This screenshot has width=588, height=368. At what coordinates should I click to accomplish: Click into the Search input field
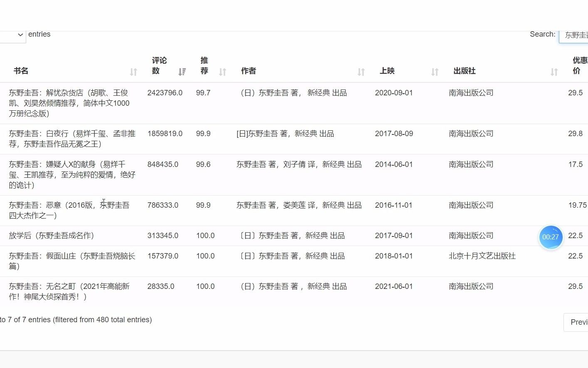(x=574, y=35)
